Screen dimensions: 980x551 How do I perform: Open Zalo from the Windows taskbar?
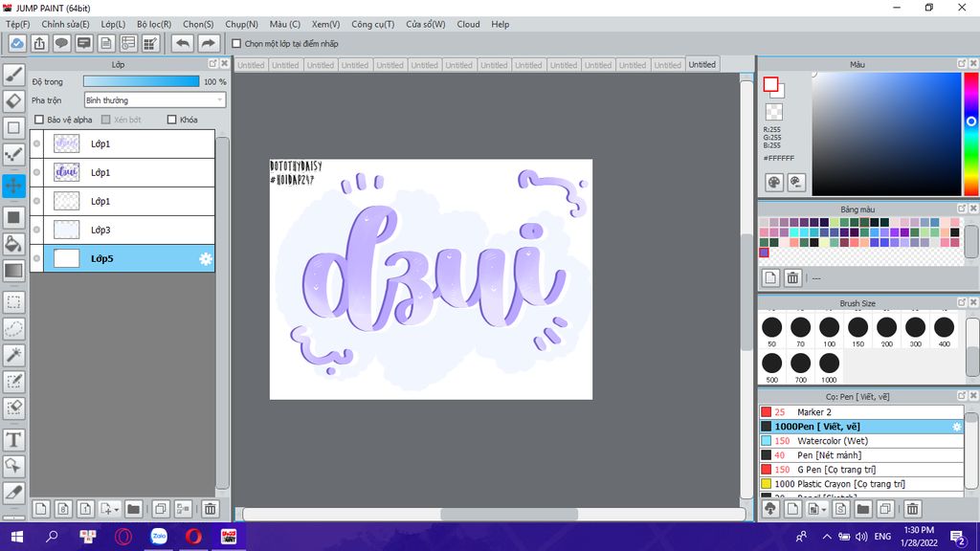(159, 537)
